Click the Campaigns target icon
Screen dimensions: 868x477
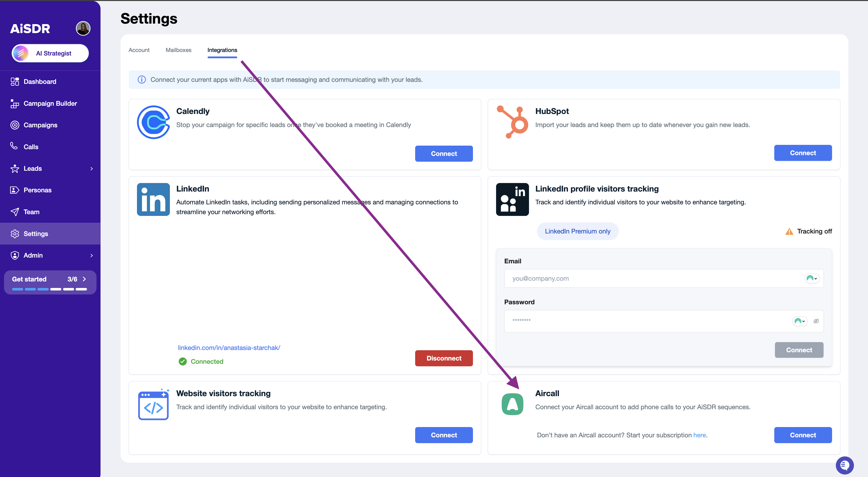point(15,125)
